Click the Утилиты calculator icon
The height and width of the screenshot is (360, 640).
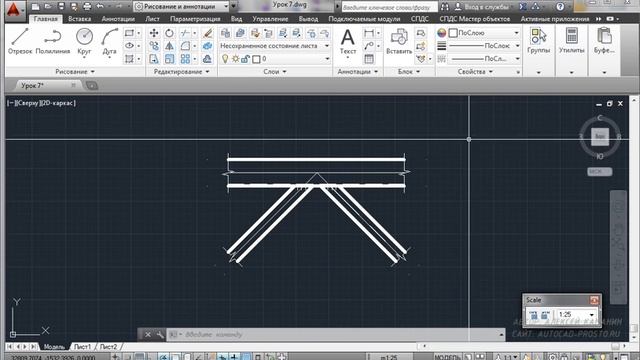pos(571,40)
